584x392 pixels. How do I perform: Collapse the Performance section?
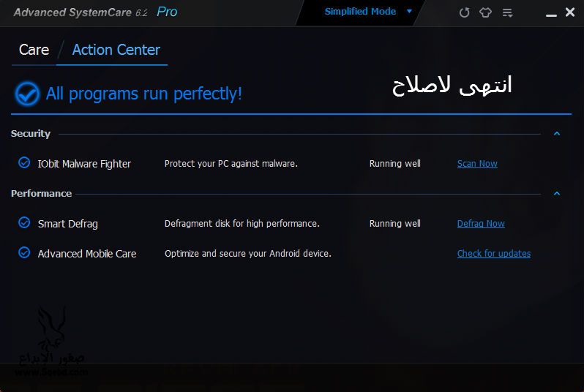point(557,194)
